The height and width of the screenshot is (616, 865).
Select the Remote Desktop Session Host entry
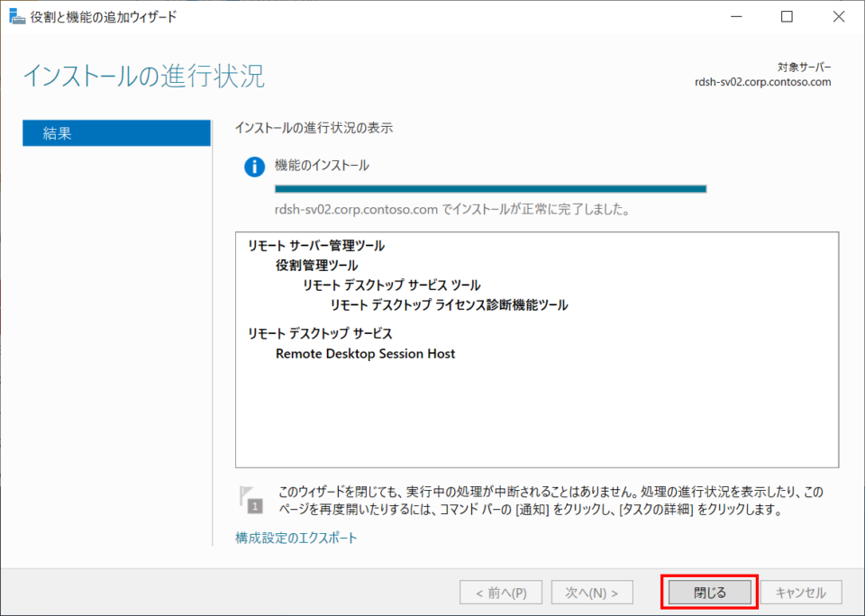pyautogui.click(x=365, y=354)
